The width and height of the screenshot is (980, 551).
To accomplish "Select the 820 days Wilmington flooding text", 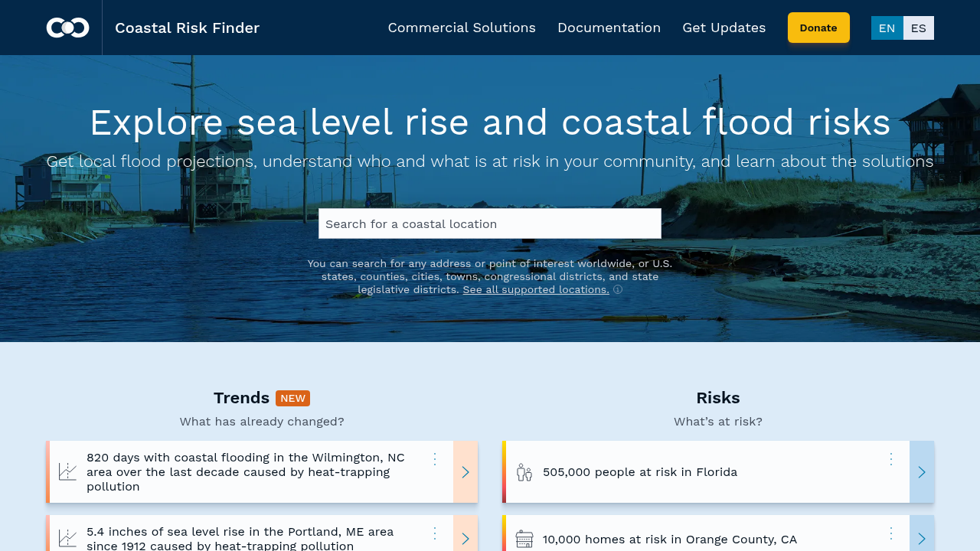I will tap(246, 472).
